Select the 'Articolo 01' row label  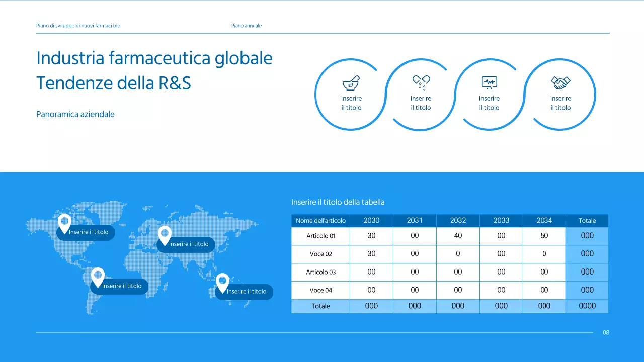[320, 235]
